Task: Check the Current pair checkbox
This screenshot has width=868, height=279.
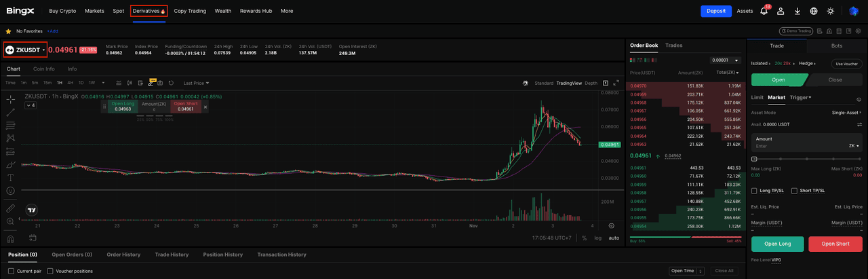Action: 11,271
